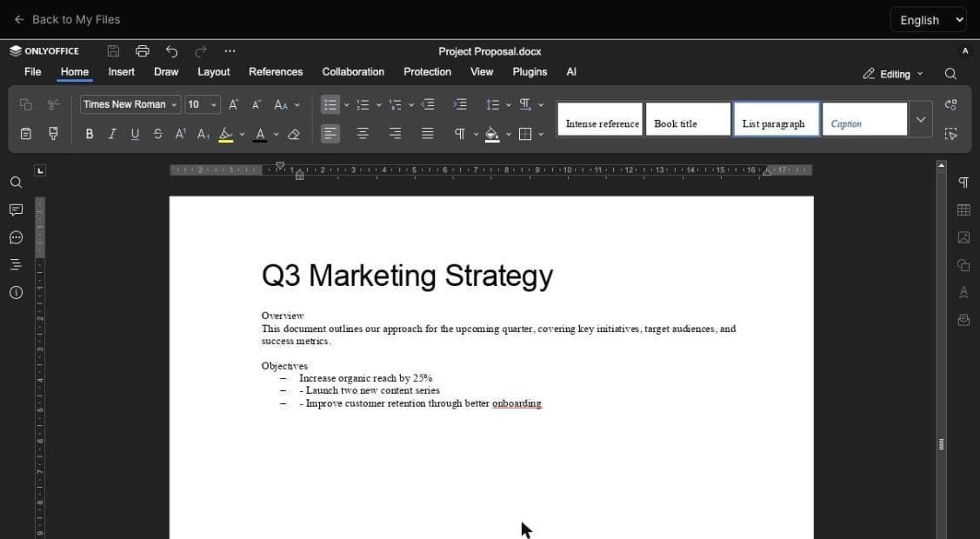The height and width of the screenshot is (539, 980).
Task: Switch to the Insert tab
Action: click(121, 72)
